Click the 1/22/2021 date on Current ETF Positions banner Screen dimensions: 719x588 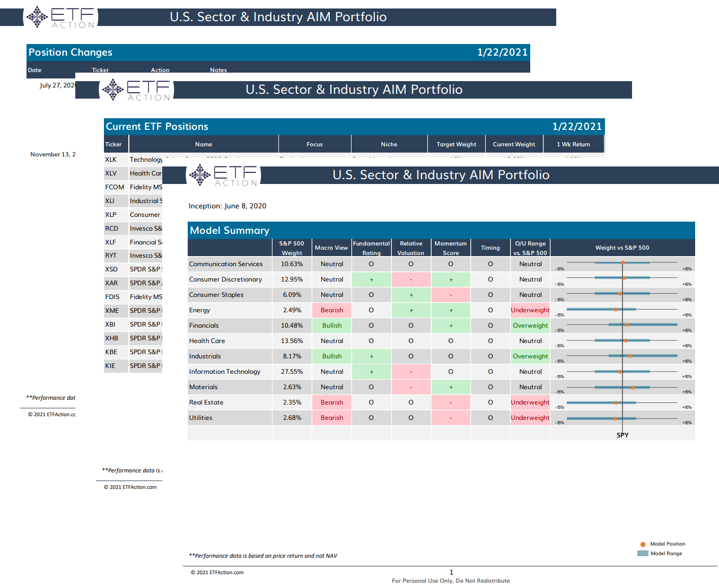[577, 127]
